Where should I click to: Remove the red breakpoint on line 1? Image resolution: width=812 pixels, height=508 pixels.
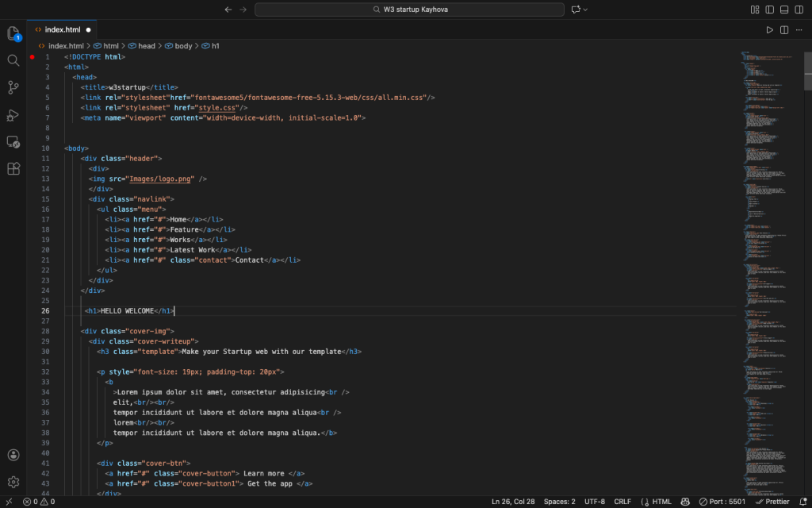click(33, 57)
